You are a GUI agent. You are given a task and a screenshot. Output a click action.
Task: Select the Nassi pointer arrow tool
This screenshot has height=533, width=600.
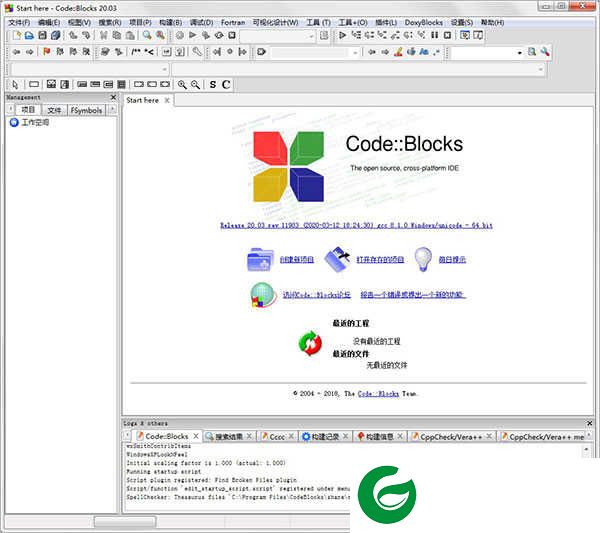point(15,85)
